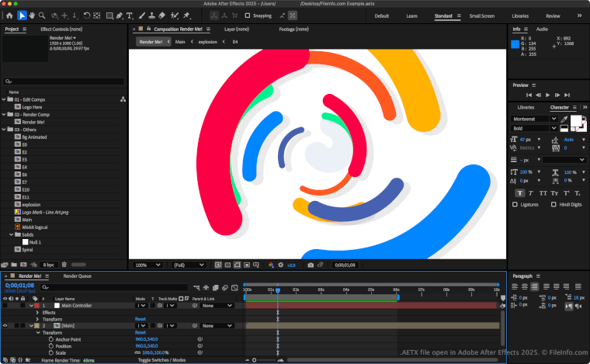This screenshot has height=364, width=590.
Task: Reset the Main layer Transform
Action: pos(141,332)
